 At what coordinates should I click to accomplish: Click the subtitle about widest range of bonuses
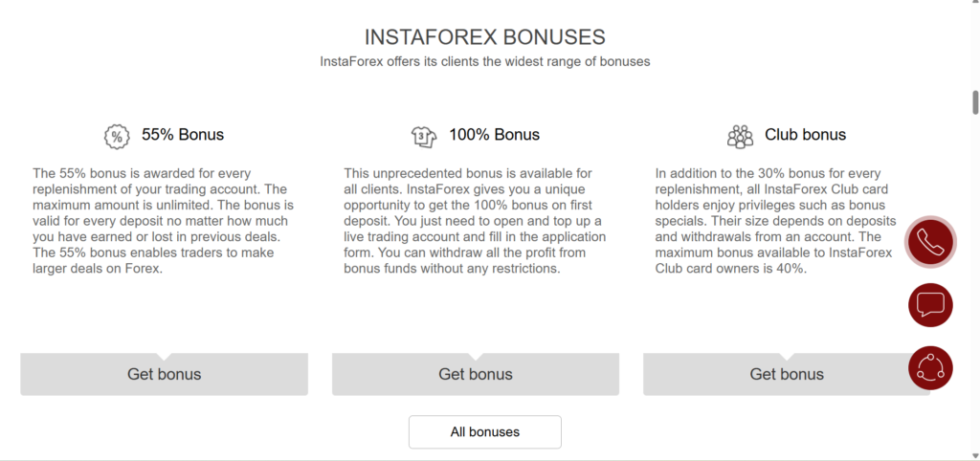(x=484, y=62)
